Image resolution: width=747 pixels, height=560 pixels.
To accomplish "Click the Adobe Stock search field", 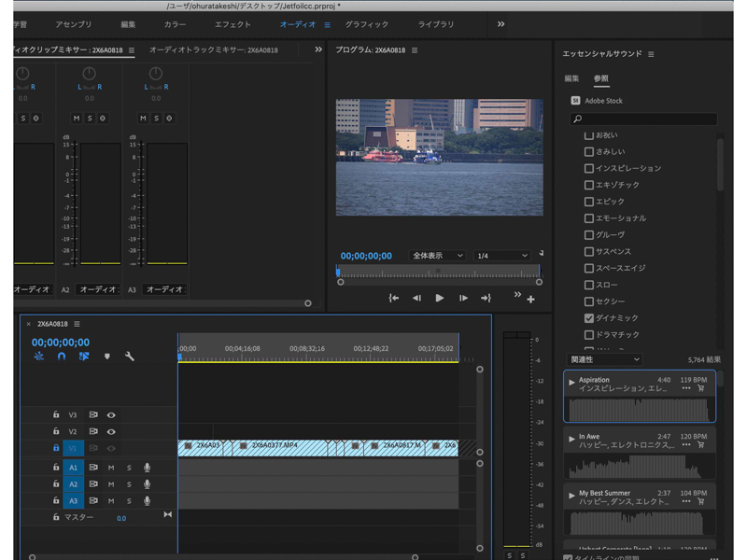I will click(x=644, y=119).
